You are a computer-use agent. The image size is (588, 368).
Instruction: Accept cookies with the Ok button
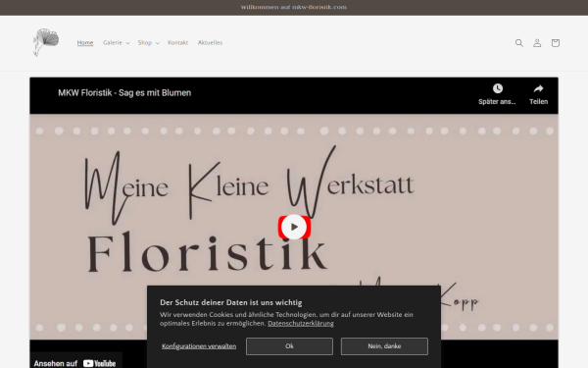tap(289, 346)
